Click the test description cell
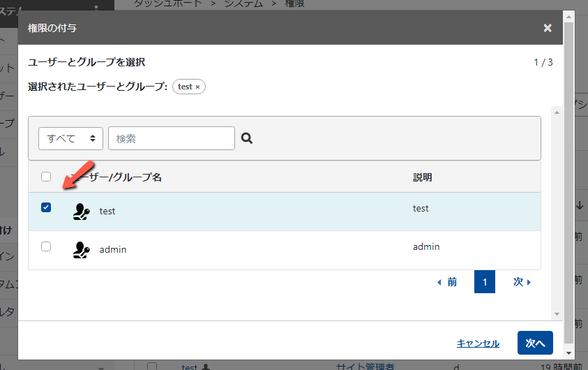 click(x=421, y=208)
